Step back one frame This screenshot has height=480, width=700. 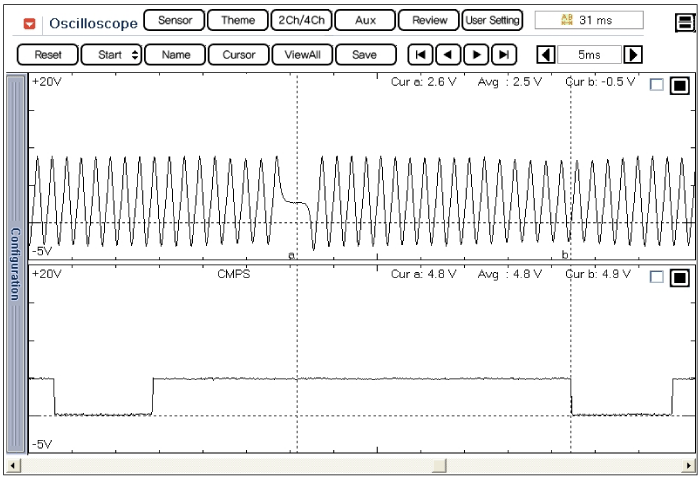pyautogui.click(x=448, y=55)
